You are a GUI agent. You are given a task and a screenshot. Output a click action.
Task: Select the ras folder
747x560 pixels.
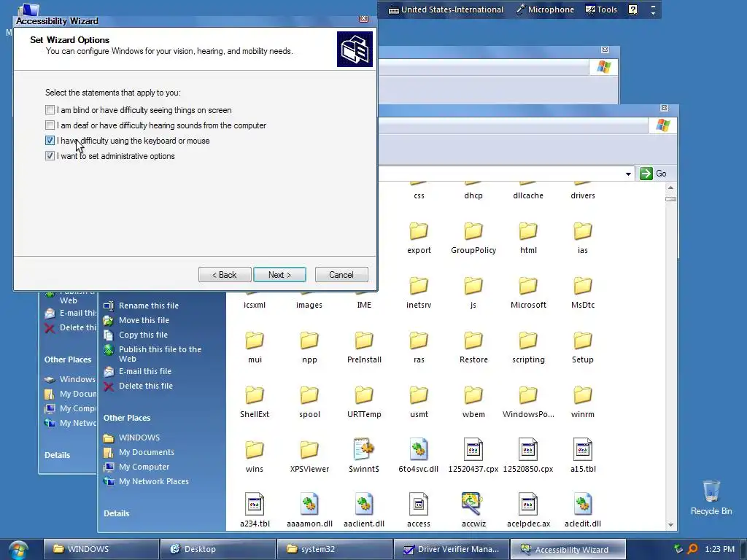419,348
